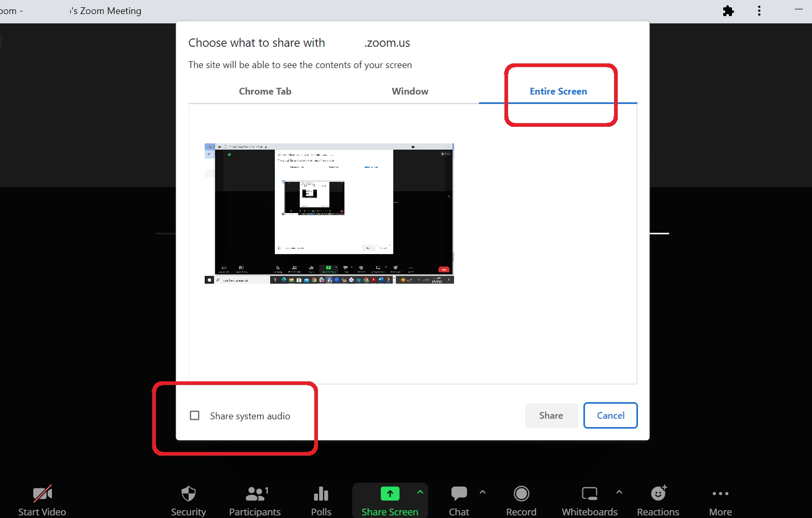Select the entire screen preview thumbnail
This screenshot has height=518, width=812.
click(x=329, y=214)
